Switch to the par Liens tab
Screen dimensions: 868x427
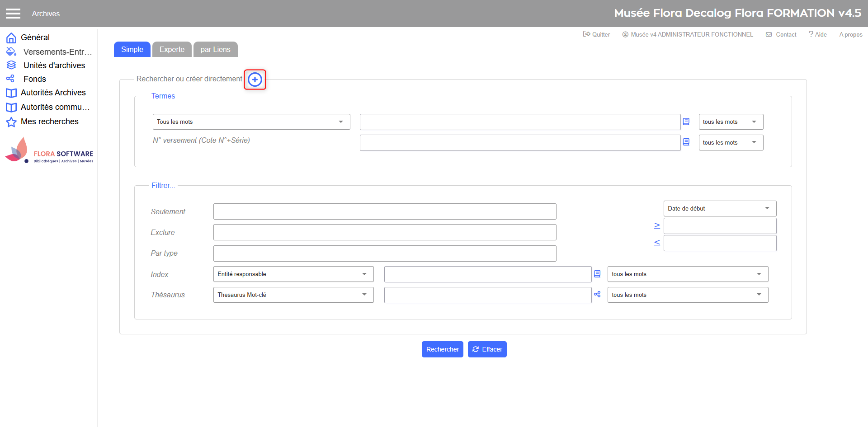(215, 49)
